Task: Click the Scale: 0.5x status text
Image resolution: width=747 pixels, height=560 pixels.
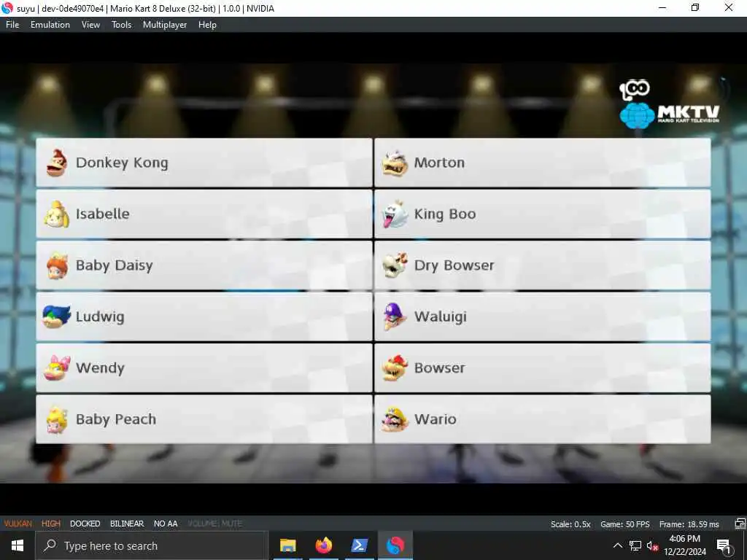Action: click(x=570, y=524)
